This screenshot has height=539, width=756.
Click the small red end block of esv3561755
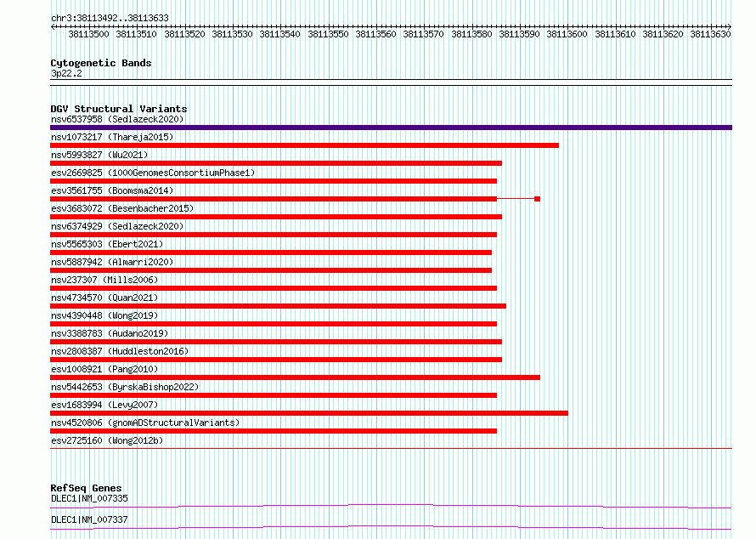click(537, 199)
